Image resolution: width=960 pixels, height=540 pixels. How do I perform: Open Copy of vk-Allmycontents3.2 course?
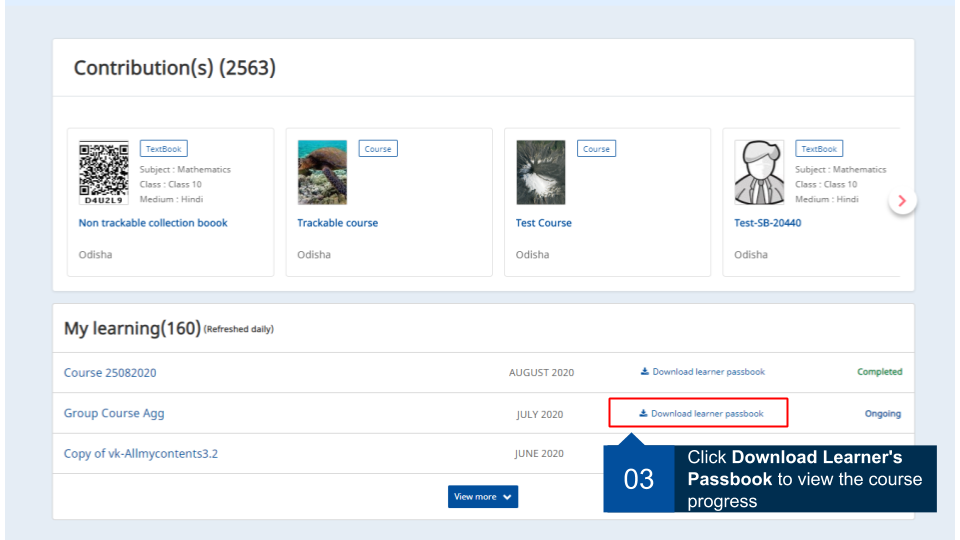point(141,454)
